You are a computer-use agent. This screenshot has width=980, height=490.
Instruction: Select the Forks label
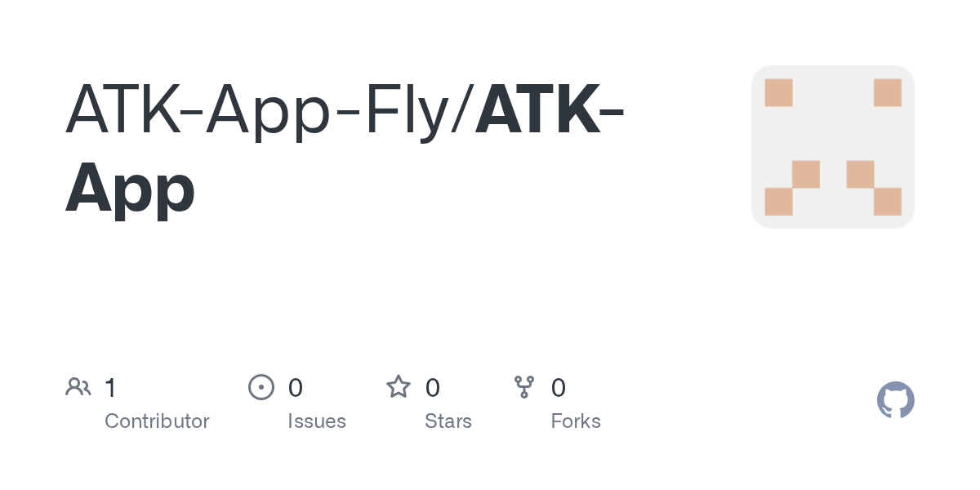tap(576, 421)
